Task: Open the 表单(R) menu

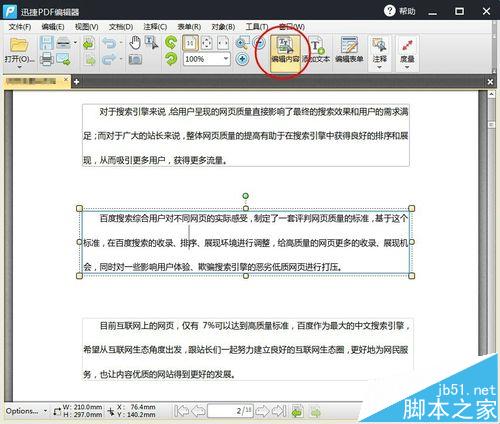Action: tap(189, 27)
